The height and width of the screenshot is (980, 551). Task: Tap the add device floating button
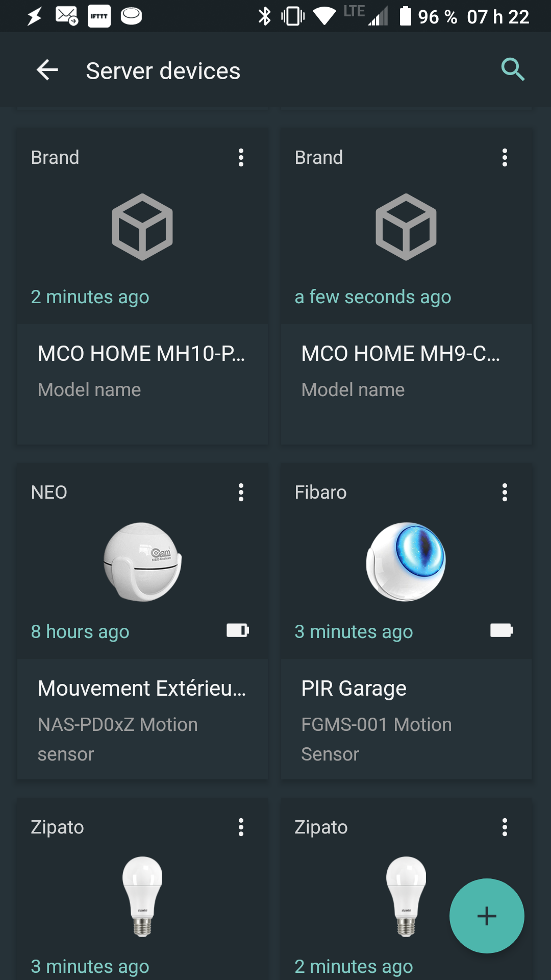tap(486, 916)
